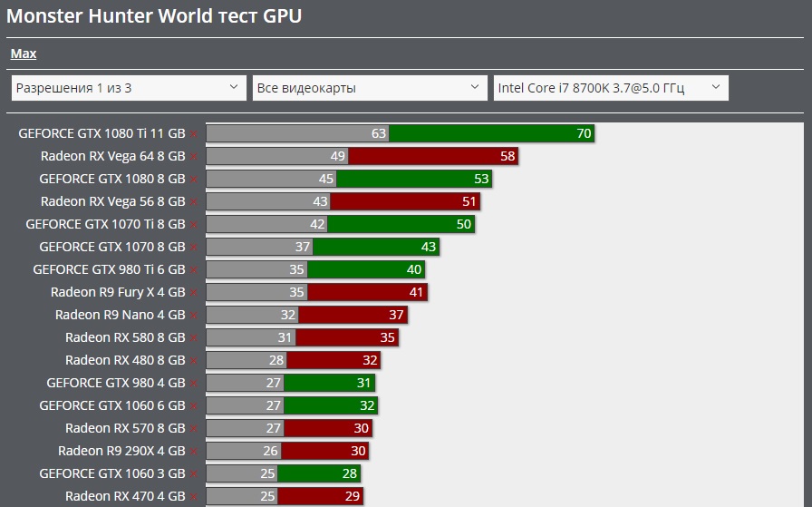Remove GEFORCE GTX 1060 6 GB via red x
Screen dimensions: 812x507
(x=194, y=406)
